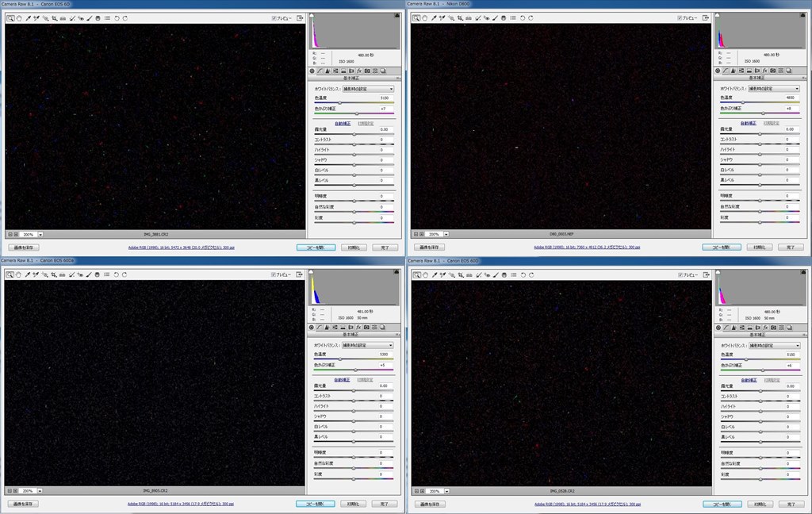Open the Effects (fx) panel in the Nikon D800 window

[x=764, y=71]
